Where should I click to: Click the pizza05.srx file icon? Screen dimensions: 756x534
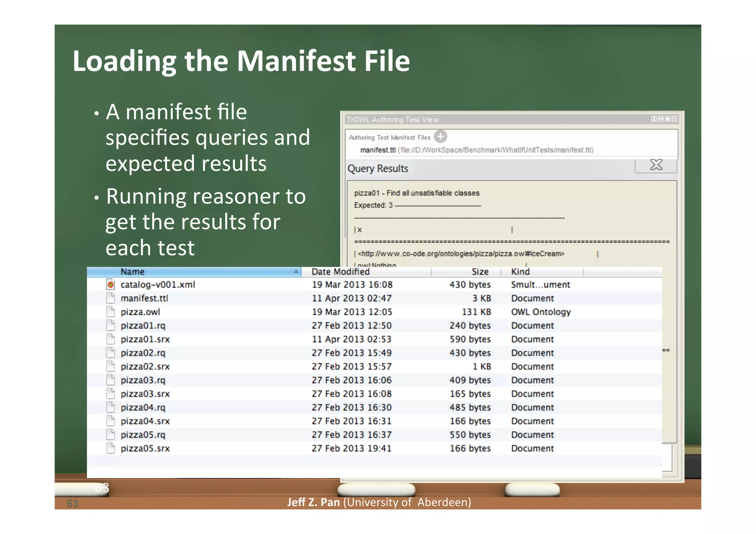[x=110, y=448]
